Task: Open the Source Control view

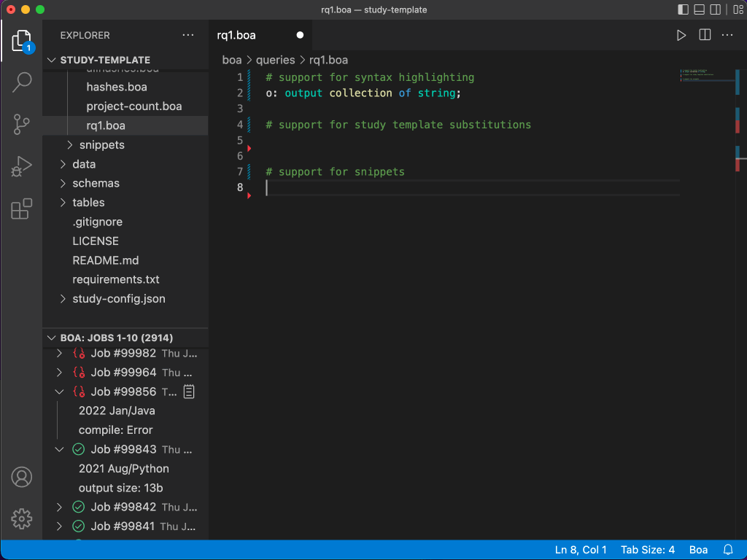Action: [22, 123]
